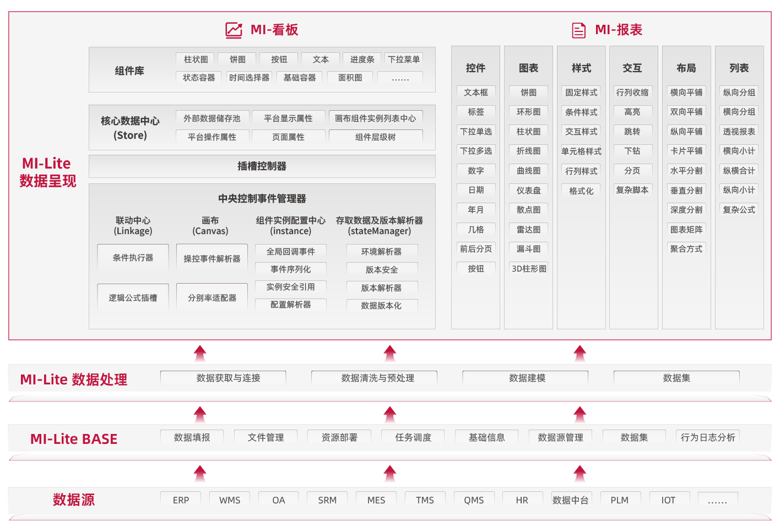Enable the 固定样式 style option
This screenshot has width=780, height=532.
[x=581, y=93]
